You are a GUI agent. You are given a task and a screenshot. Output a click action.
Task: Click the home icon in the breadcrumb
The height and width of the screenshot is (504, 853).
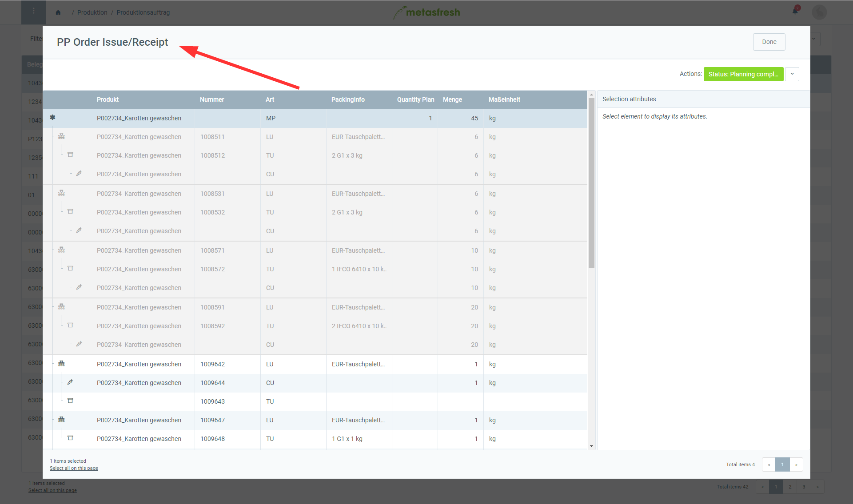pos(58,12)
